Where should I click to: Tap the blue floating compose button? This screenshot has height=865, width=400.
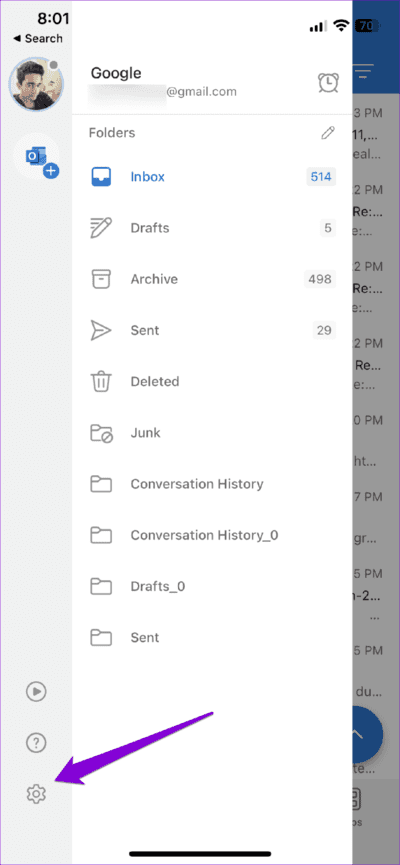click(x=367, y=734)
